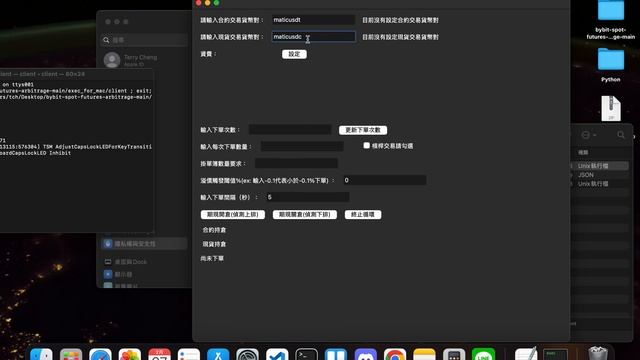Click the open-position button labeled 偵測上穿

233,215
